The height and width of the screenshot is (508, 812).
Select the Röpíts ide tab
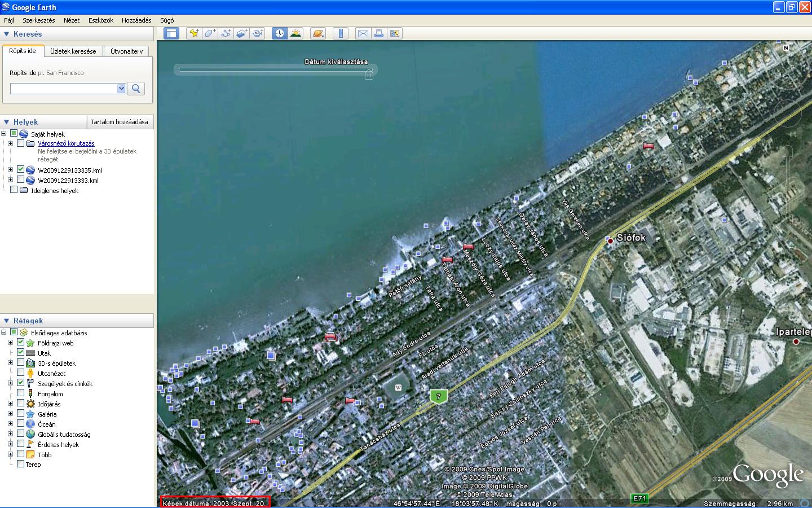click(23, 51)
